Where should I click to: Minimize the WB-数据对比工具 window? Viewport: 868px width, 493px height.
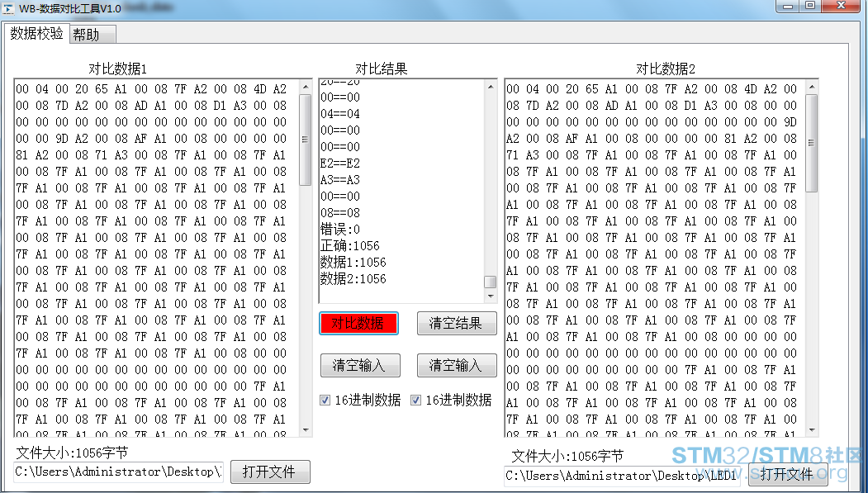point(788,6)
